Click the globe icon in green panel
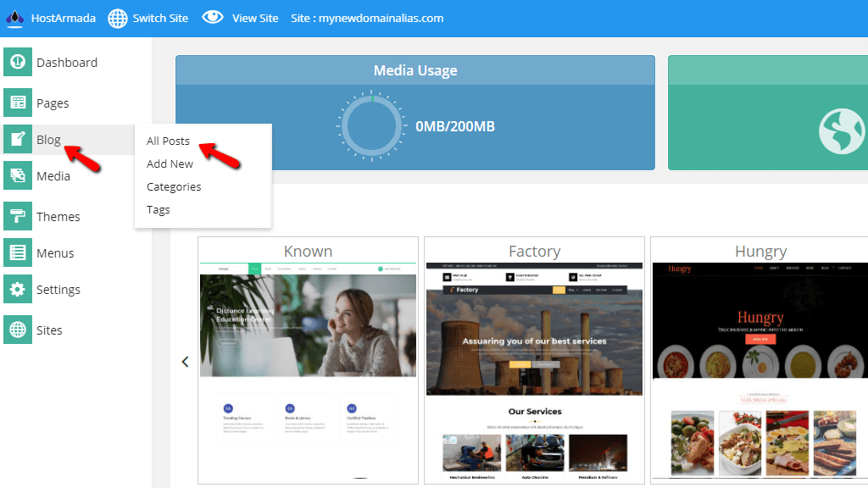Image resolution: width=868 pixels, height=488 pixels. click(842, 131)
